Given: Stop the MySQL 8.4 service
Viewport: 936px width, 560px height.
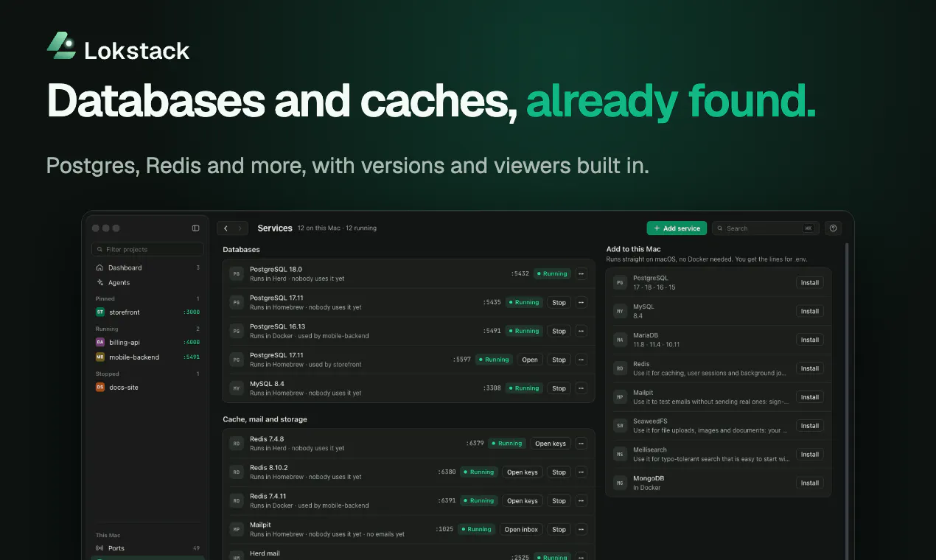Looking at the screenshot, I should click(559, 388).
